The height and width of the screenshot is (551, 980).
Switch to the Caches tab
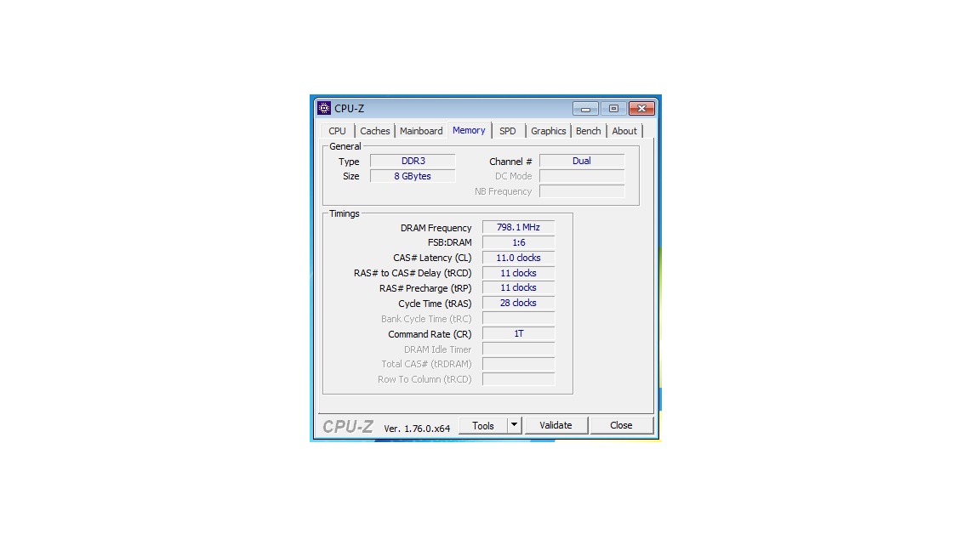375,131
